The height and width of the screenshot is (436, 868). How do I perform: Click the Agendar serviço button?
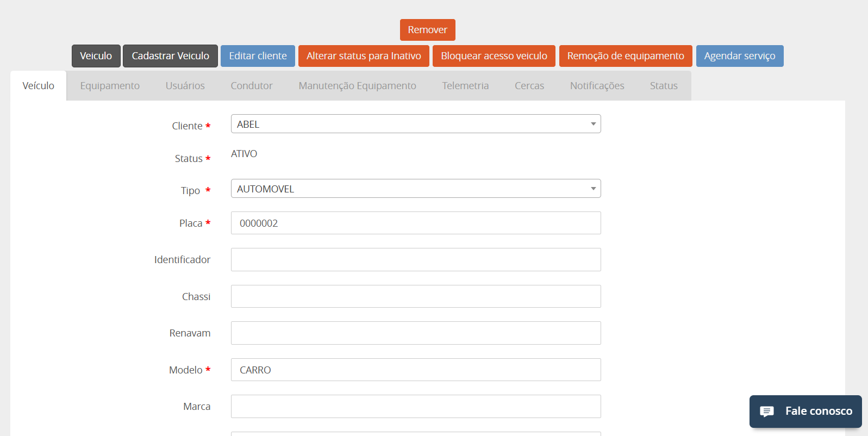point(739,56)
